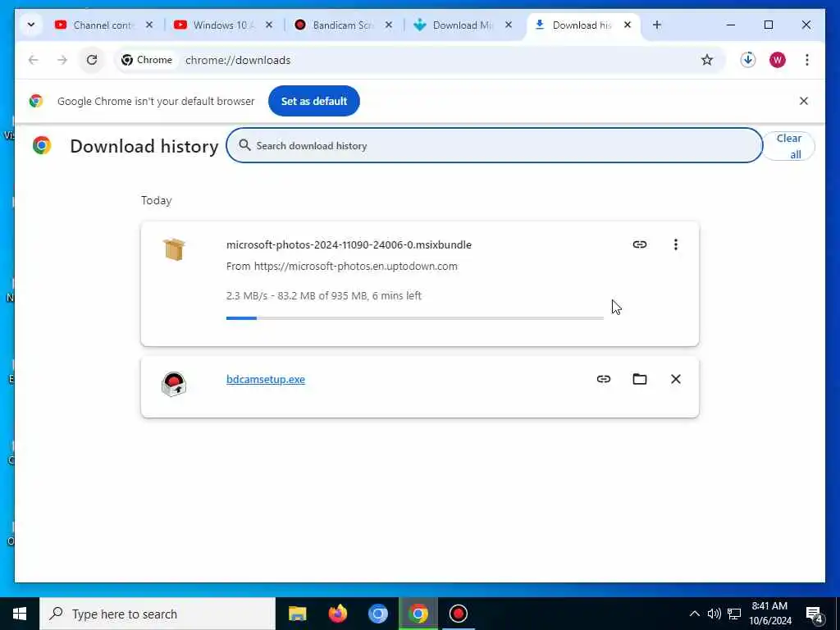Viewport: 840px width, 630px height.
Task: Open the Windows Start menu
Action: point(20,614)
